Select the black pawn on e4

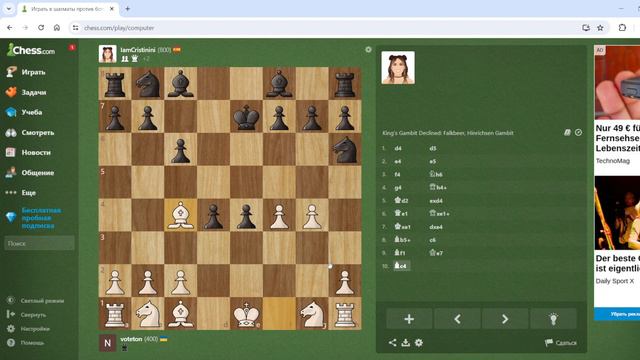pyautogui.click(x=246, y=216)
